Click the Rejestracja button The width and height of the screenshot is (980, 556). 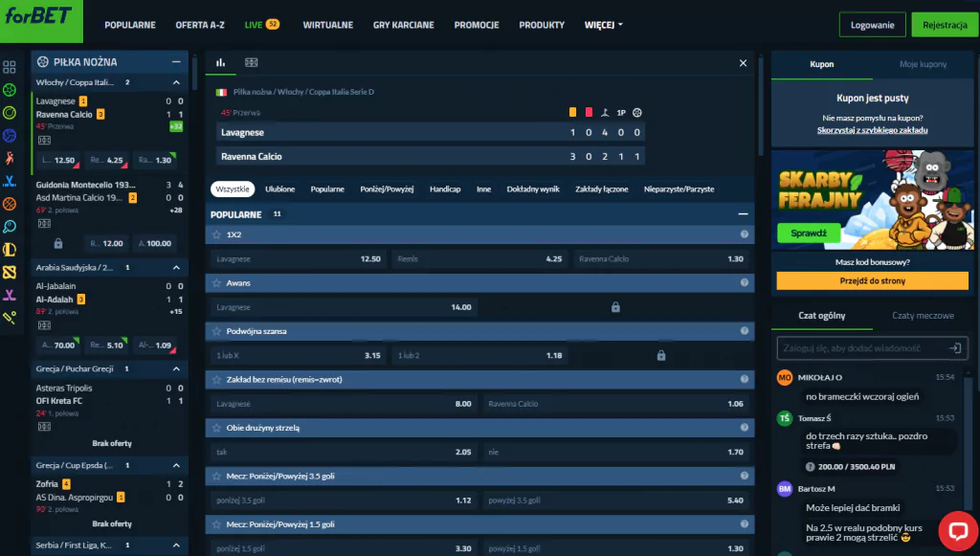pos(945,25)
